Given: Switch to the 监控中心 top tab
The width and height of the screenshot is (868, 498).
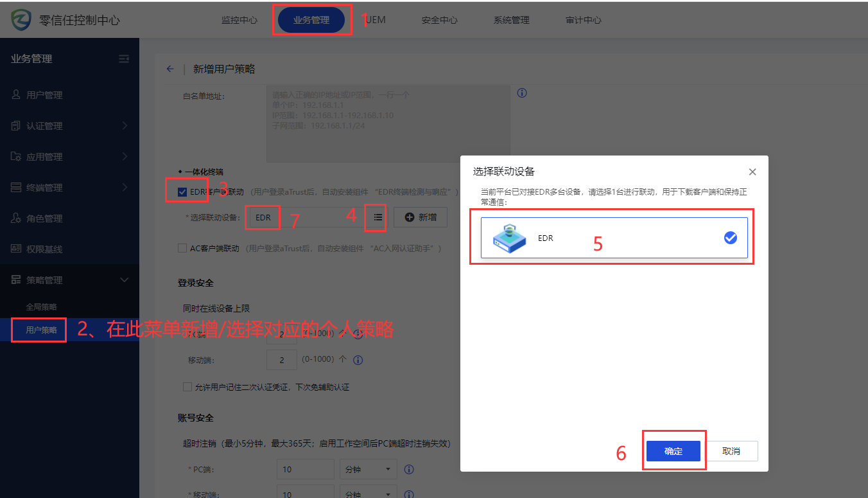Looking at the screenshot, I should click(239, 20).
